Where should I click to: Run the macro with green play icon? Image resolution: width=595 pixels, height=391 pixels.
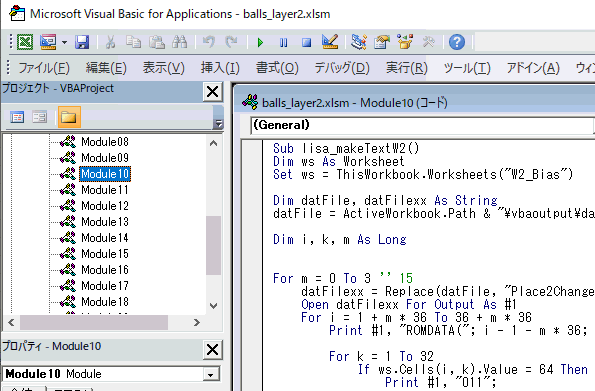[260, 42]
